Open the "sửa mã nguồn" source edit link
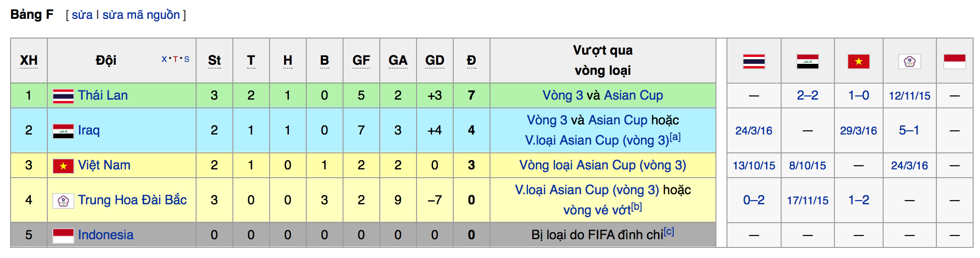 [141, 15]
